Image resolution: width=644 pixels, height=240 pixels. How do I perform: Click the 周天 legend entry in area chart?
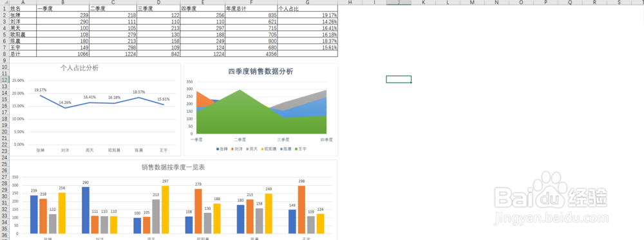point(252,148)
